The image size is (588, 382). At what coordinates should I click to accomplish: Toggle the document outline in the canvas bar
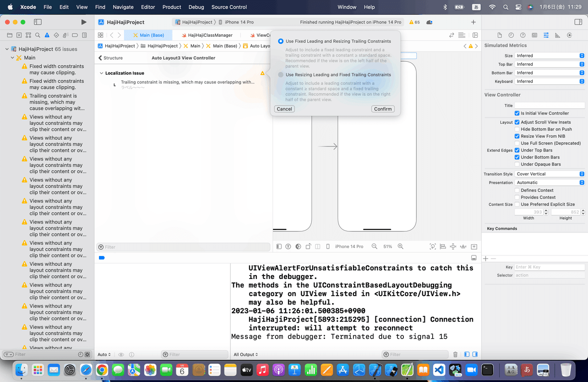[x=279, y=247]
